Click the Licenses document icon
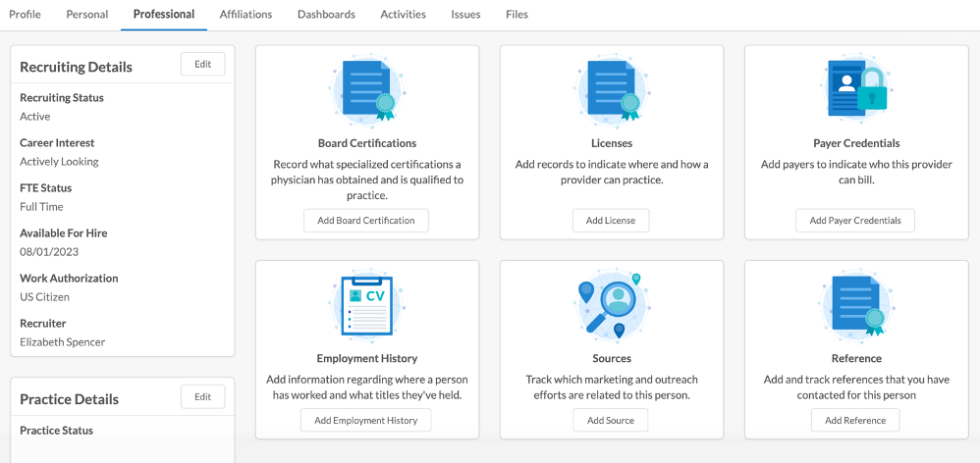980x463 pixels. click(x=611, y=91)
